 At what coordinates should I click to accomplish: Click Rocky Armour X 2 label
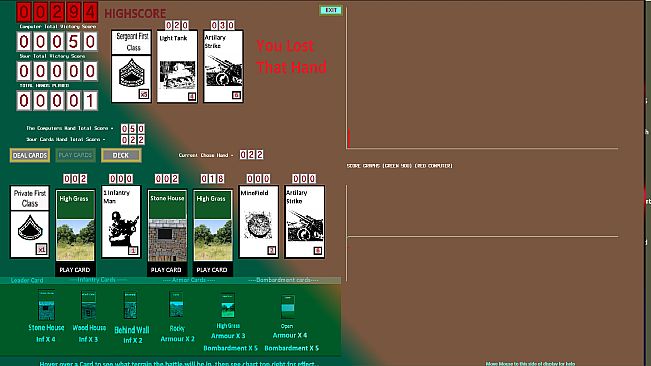point(177,334)
